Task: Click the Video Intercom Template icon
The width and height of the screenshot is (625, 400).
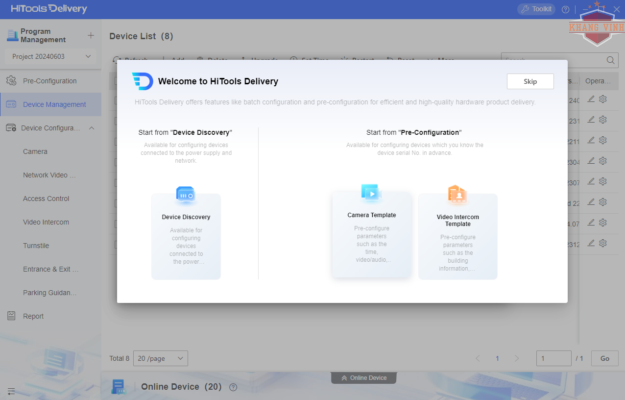Action: tap(456, 193)
